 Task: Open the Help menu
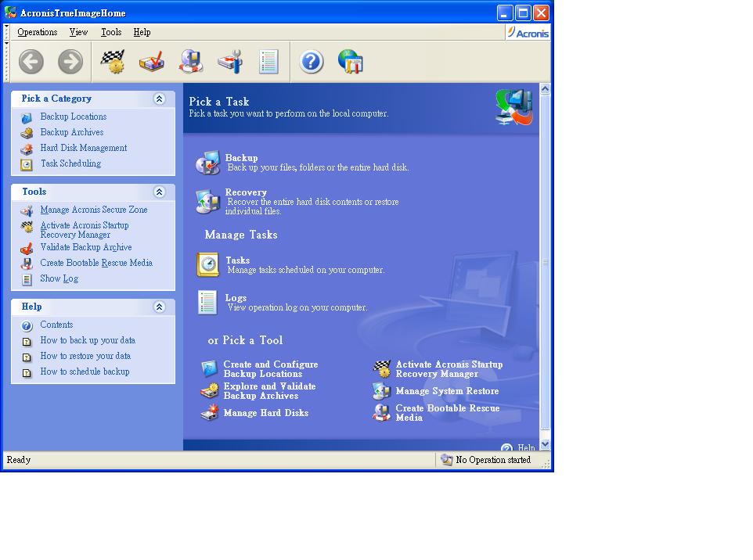tap(142, 32)
